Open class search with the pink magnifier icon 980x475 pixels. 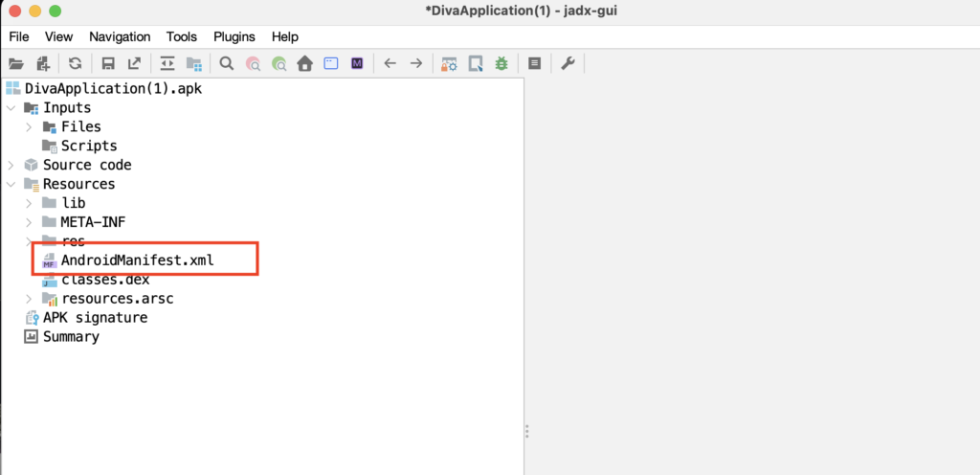coord(253,63)
